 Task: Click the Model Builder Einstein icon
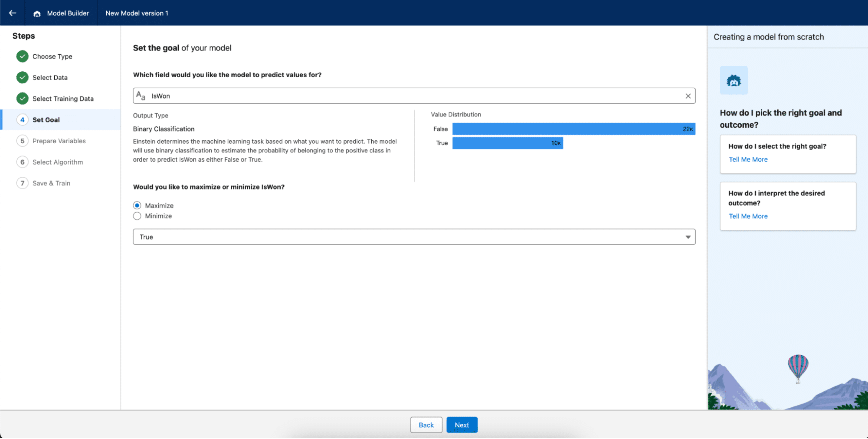pyautogui.click(x=37, y=13)
